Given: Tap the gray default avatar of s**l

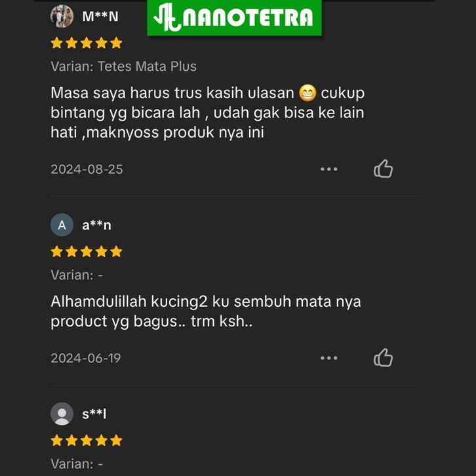Looking at the screenshot, I should [62, 414].
